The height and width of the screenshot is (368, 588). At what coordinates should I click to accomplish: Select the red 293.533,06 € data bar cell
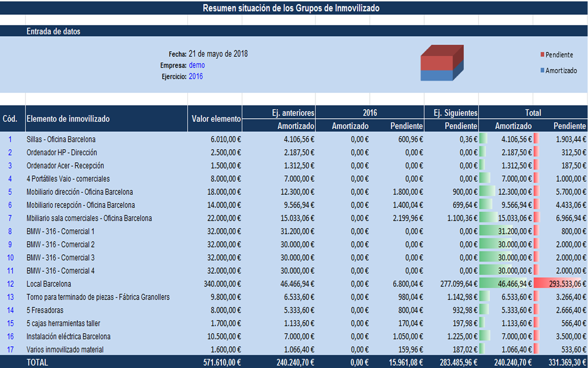click(560, 284)
